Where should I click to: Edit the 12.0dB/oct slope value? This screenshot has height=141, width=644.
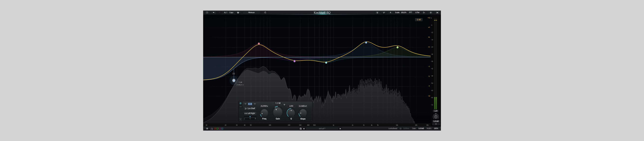[x=303, y=106]
